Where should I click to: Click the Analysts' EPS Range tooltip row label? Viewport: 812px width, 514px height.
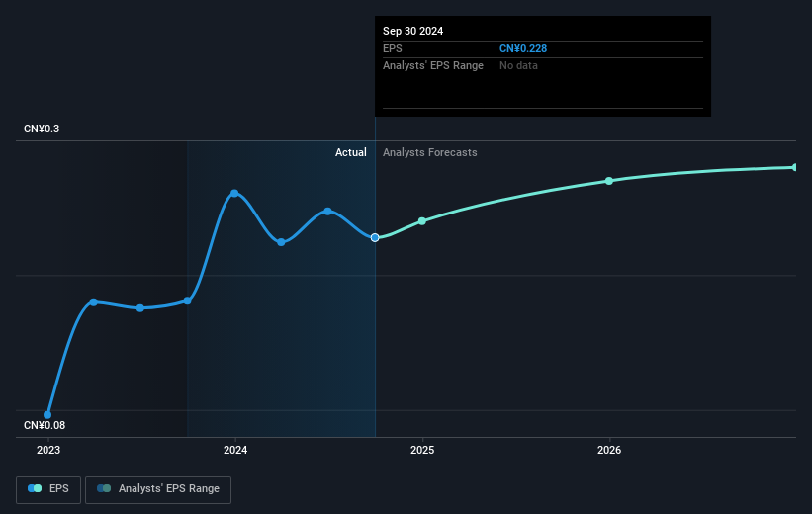click(x=433, y=66)
